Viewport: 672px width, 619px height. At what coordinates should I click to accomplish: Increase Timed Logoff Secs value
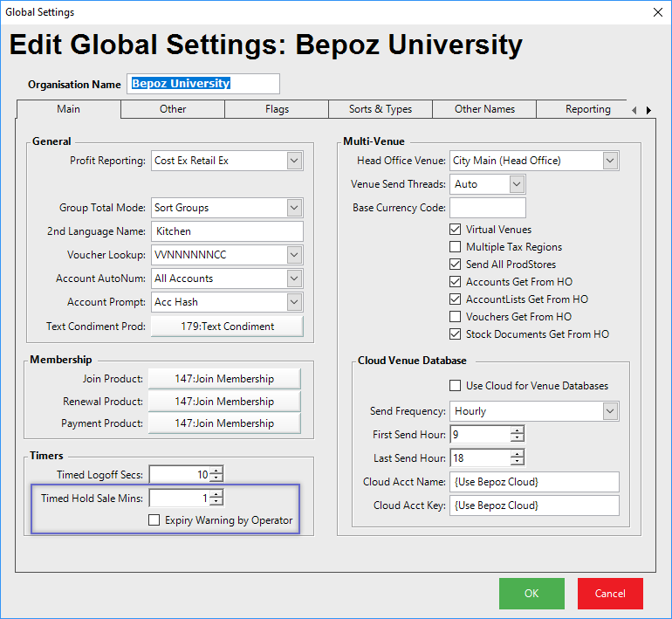pyautogui.click(x=216, y=471)
